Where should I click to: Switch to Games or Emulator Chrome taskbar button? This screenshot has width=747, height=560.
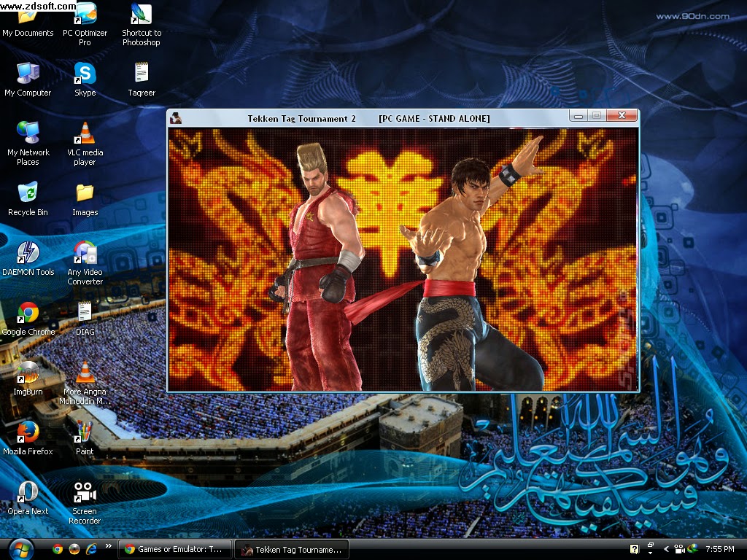pos(174,549)
